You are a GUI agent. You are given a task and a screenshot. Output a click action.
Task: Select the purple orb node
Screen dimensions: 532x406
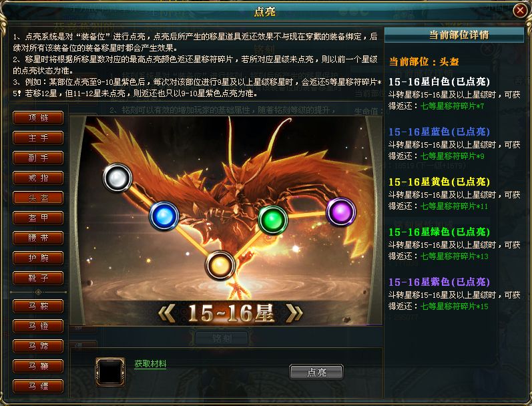click(341, 212)
